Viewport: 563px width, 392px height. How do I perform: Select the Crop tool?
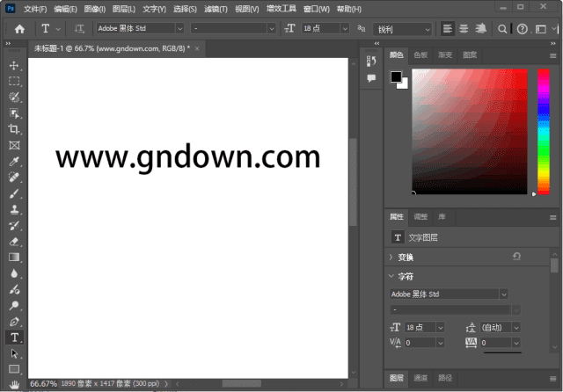[x=14, y=129]
